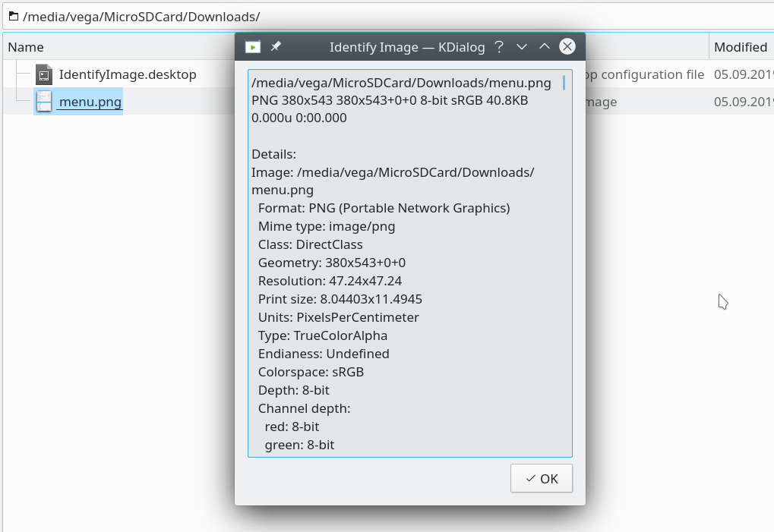Sort files by the Name column header
774x532 pixels.
118,47
